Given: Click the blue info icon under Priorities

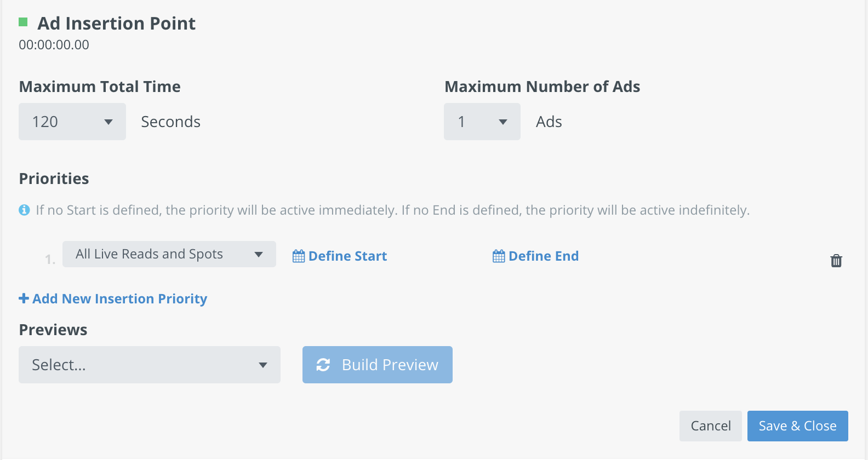Looking at the screenshot, I should point(24,210).
